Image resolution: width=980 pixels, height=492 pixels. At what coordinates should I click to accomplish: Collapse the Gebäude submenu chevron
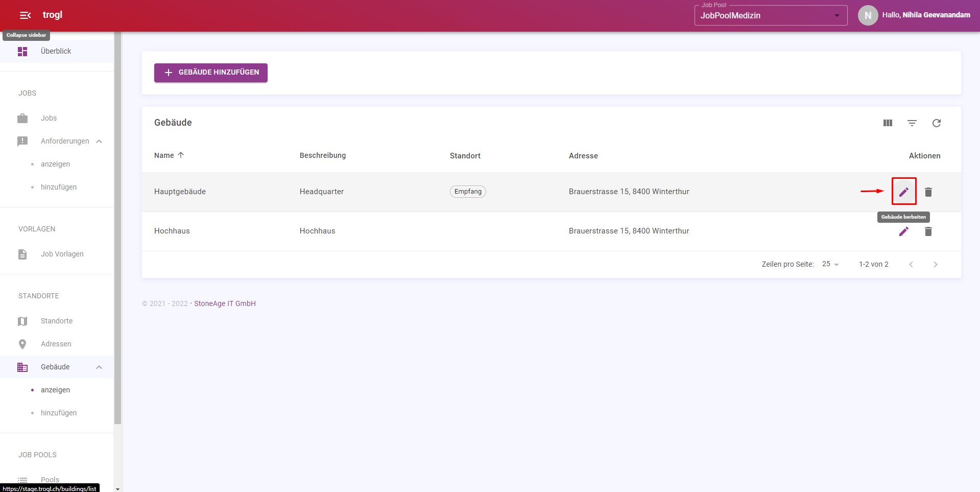[x=99, y=367]
